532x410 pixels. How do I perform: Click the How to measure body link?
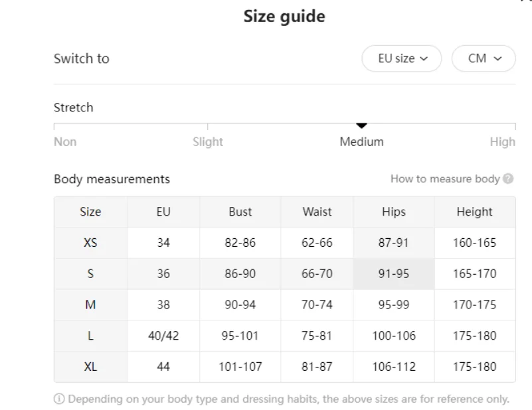[x=444, y=179]
